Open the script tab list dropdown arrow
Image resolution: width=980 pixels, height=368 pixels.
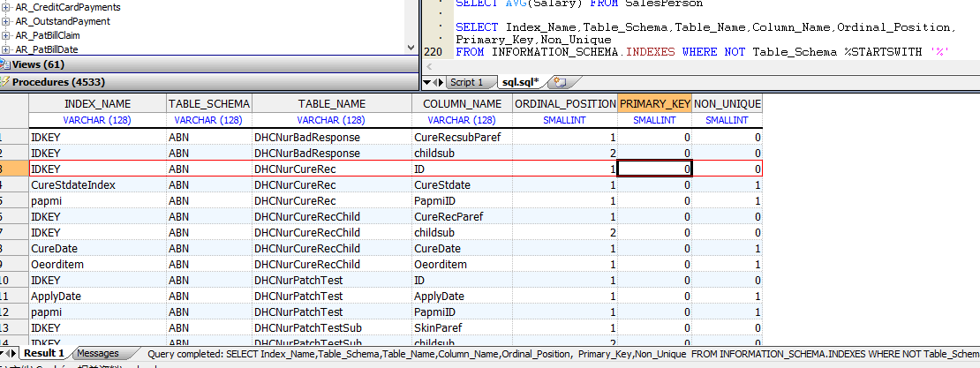click(427, 82)
